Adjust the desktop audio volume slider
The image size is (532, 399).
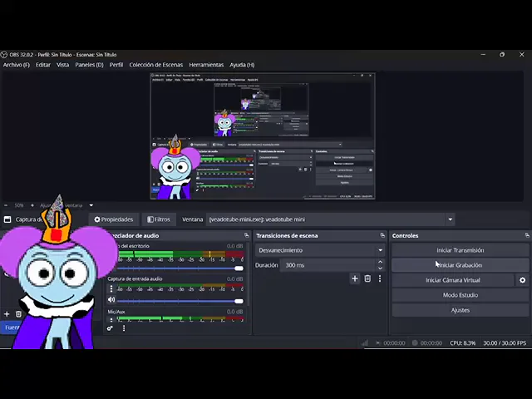(180, 268)
